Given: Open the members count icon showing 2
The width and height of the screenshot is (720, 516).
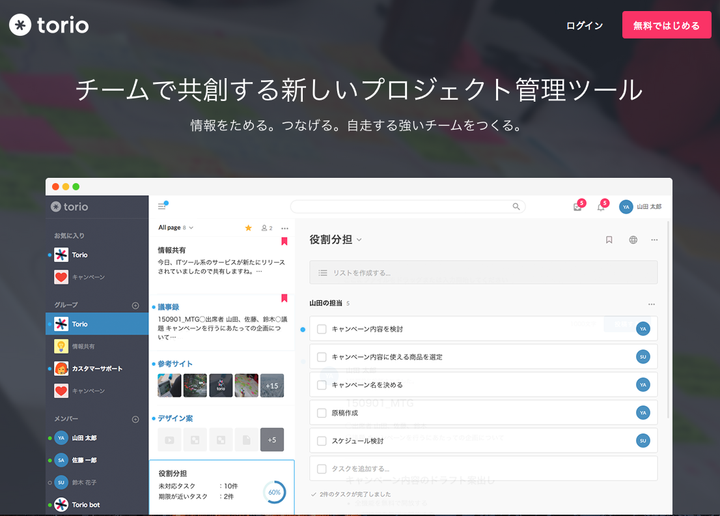Looking at the screenshot, I should tap(267, 228).
